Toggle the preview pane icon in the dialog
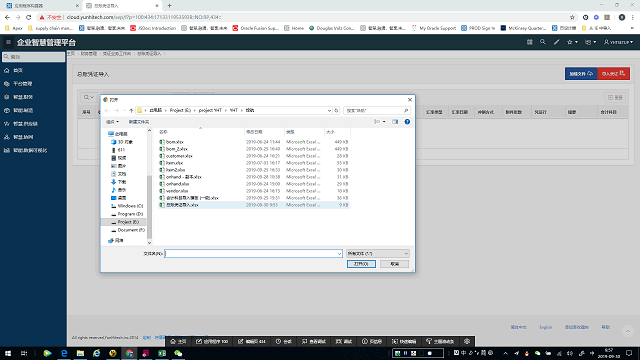 coord(395,122)
